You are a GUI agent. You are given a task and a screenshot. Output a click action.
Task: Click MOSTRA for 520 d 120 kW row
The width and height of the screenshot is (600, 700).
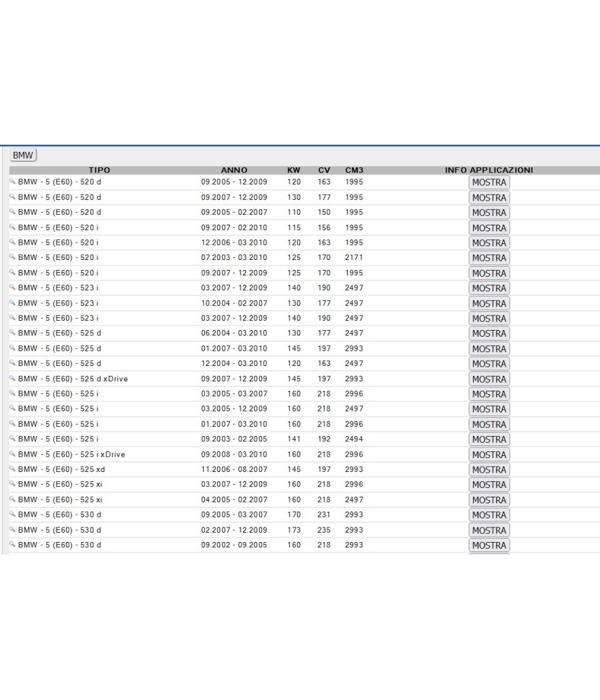[489, 182]
